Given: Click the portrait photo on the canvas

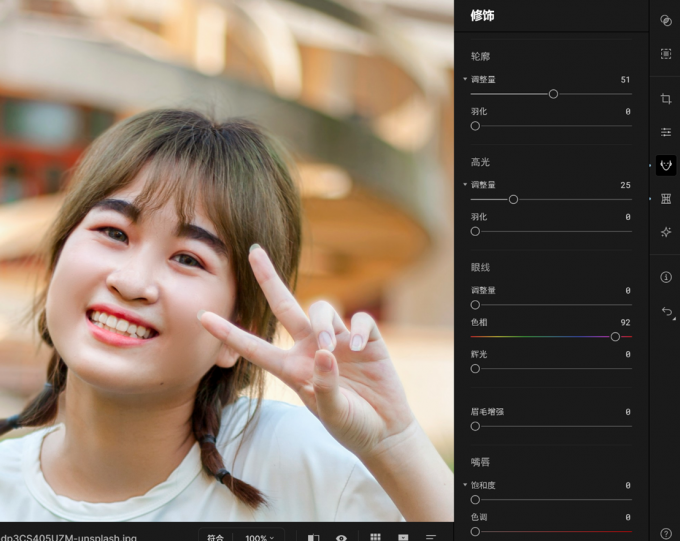Looking at the screenshot, I should click(x=227, y=260).
